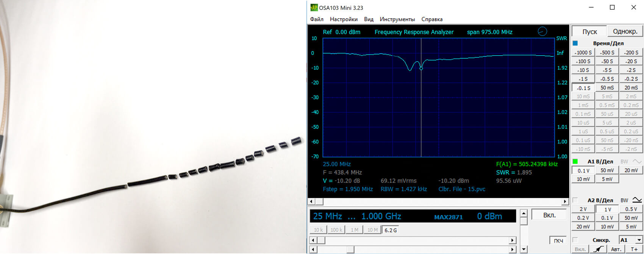Open the Синхр. source dropdown showing A1
The height and width of the screenshot is (254, 644).
pos(631,240)
